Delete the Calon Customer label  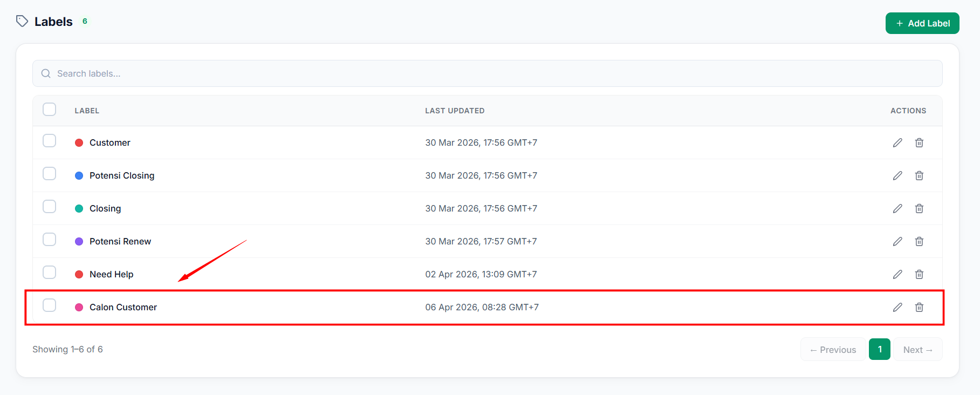pos(919,307)
